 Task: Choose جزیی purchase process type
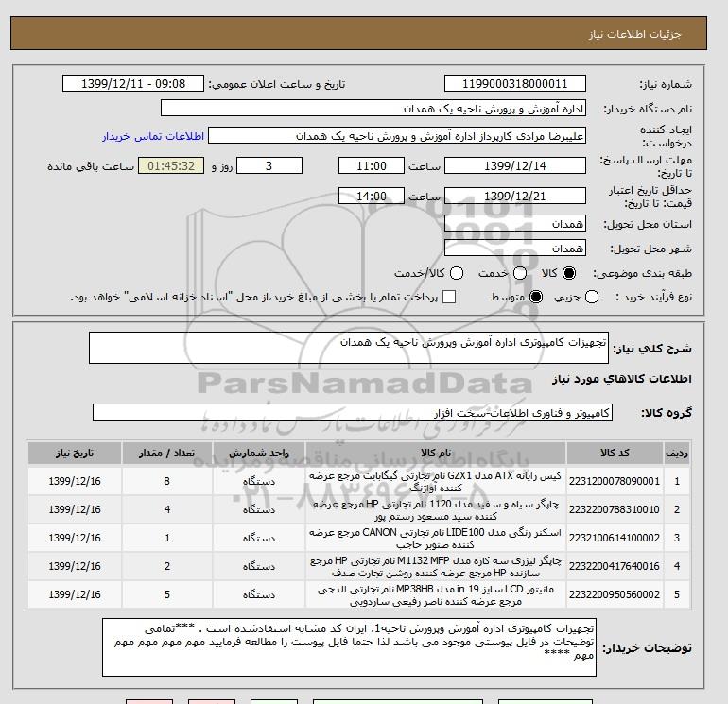tap(592, 297)
